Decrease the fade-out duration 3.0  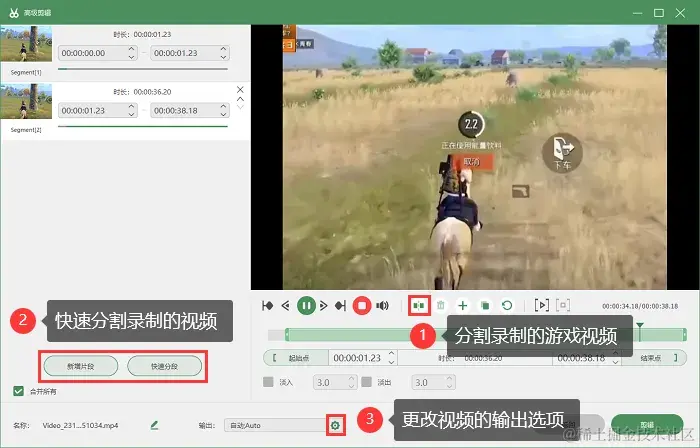(x=450, y=386)
